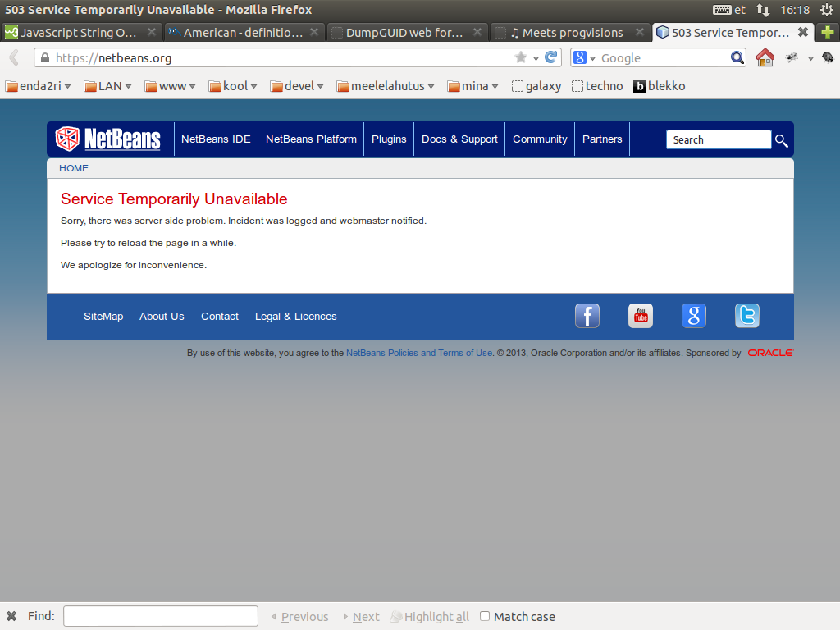The image size is (840, 630).
Task: Close the find bar
Action: (11, 616)
